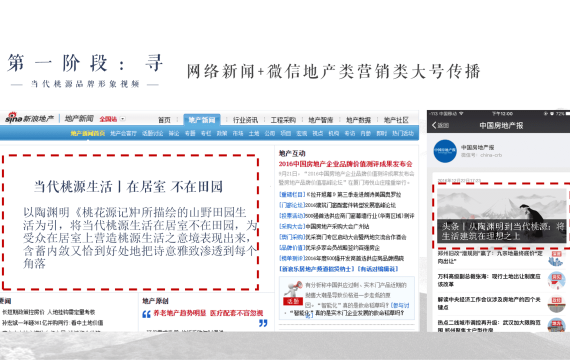Go to the 地产社区 section
This screenshot has width=570, height=360.
tap(396, 120)
